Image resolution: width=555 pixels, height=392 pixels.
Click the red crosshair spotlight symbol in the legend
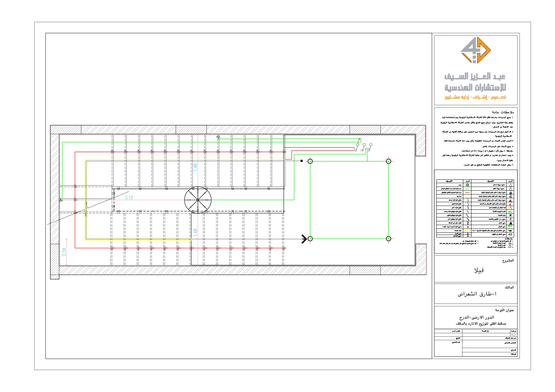click(x=468, y=227)
